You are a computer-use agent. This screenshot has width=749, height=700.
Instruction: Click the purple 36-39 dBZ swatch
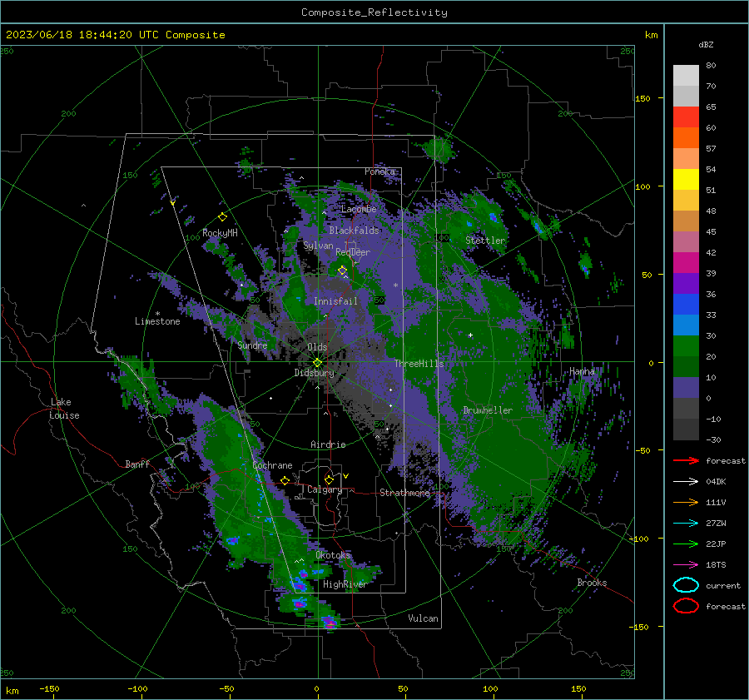coord(686,284)
